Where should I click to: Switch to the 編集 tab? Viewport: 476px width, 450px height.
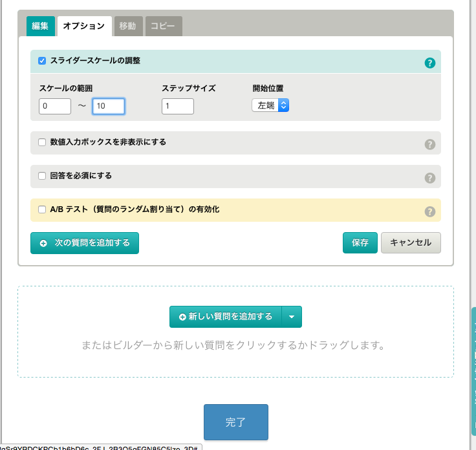tap(40, 26)
